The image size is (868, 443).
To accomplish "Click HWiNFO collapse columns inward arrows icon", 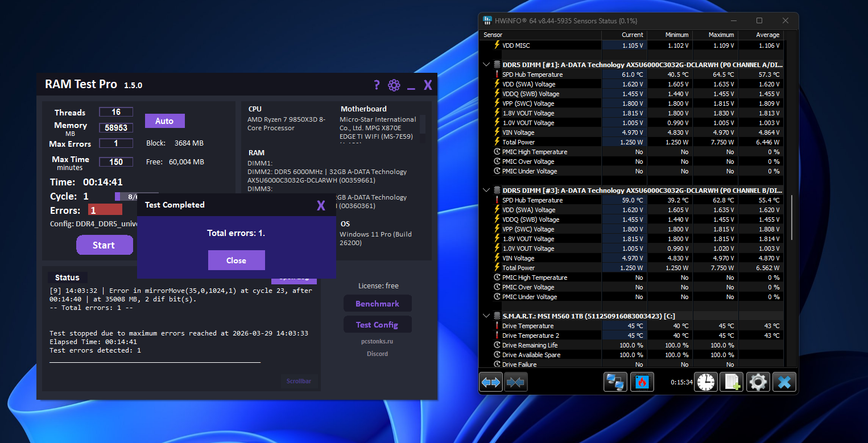I will 515,382.
